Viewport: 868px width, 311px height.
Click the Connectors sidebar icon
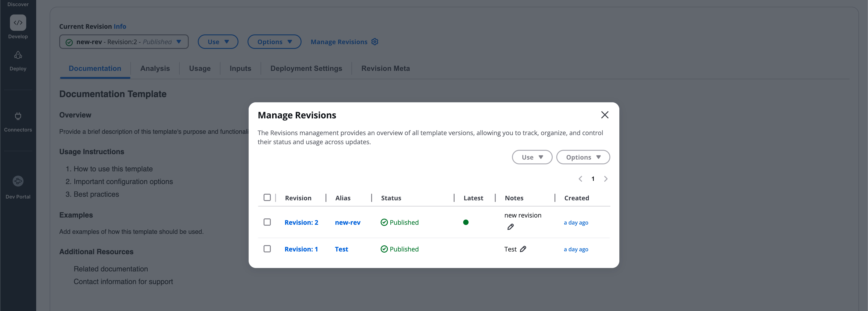click(x=18, y=116)
